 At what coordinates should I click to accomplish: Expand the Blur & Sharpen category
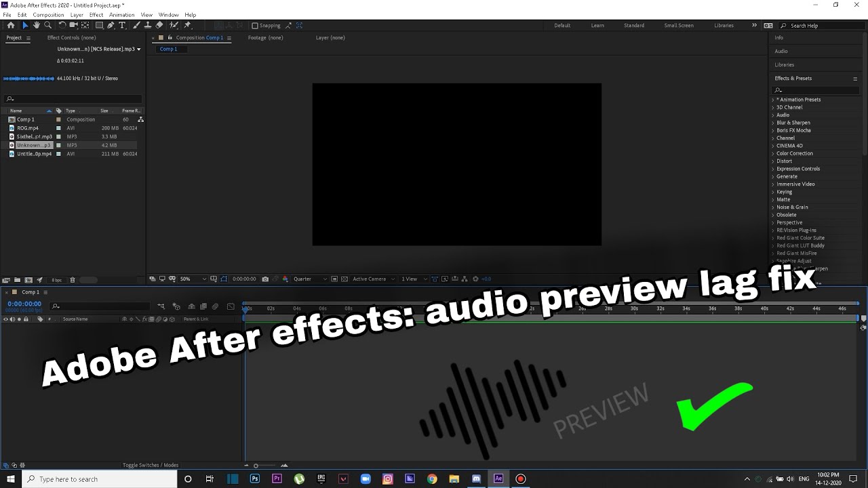(772, 123)
